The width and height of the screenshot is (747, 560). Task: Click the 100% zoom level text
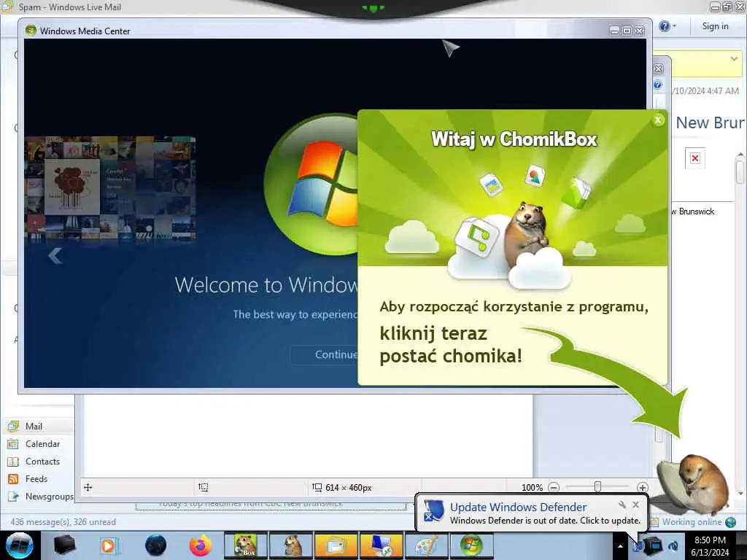point(532,488)
